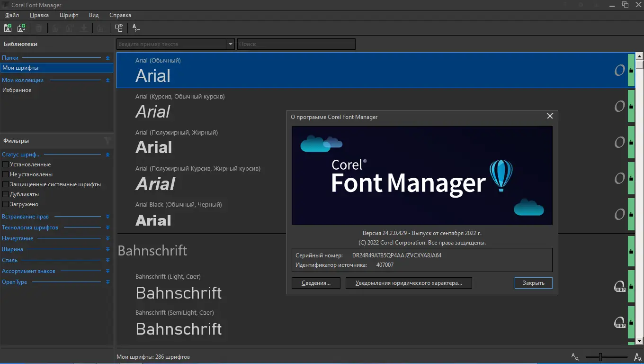Click lock icon on Arial (Полужирный, Жирный) row
This screenshot has height=364, width=644.
(631, 143)
